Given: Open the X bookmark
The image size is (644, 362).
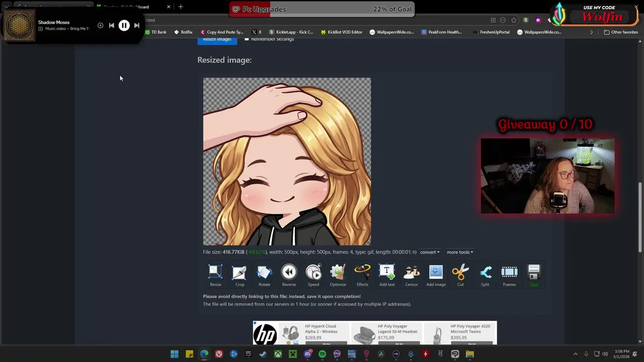Looking at the screenshot, I should pyautogui.click(x=257, y=32).
